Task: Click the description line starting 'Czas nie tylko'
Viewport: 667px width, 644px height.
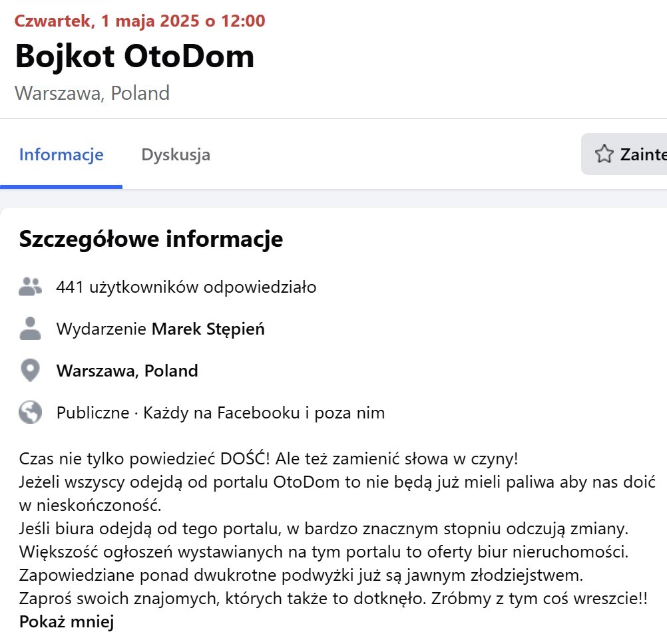Action: click(x=268, y=458)
